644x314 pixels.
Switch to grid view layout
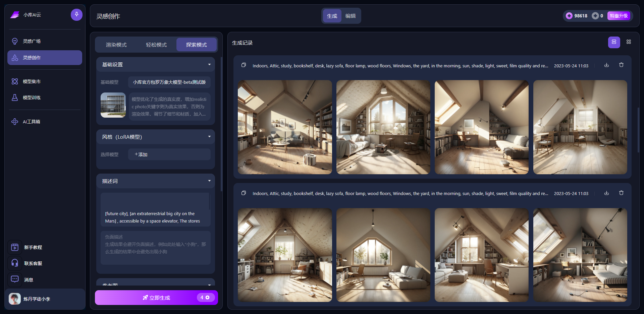(x=629, y=42)
